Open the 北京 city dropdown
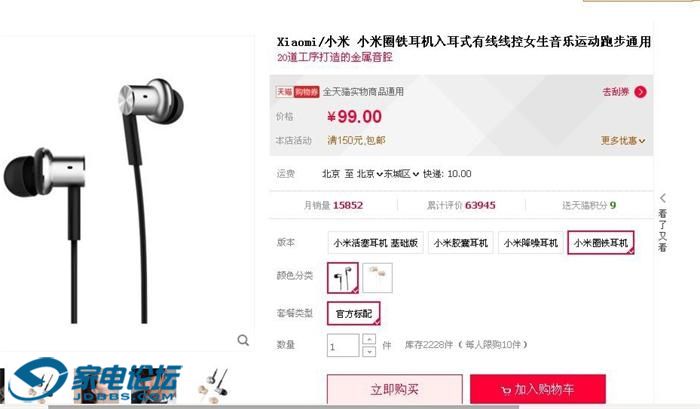 pyautogui.click(x=370, y=174)
